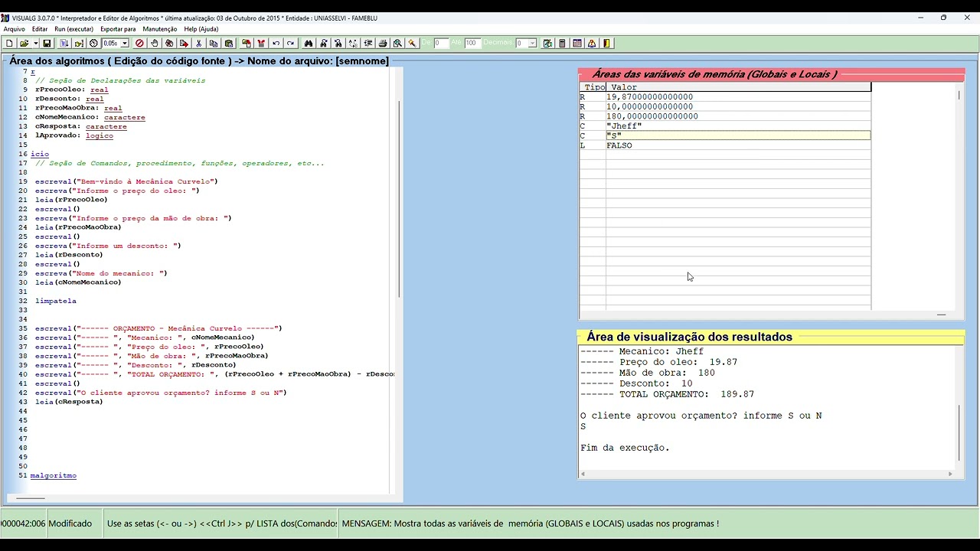Save the algorithm with the floppy disk icon
The image size is (980, 551).
click(47, 44)
